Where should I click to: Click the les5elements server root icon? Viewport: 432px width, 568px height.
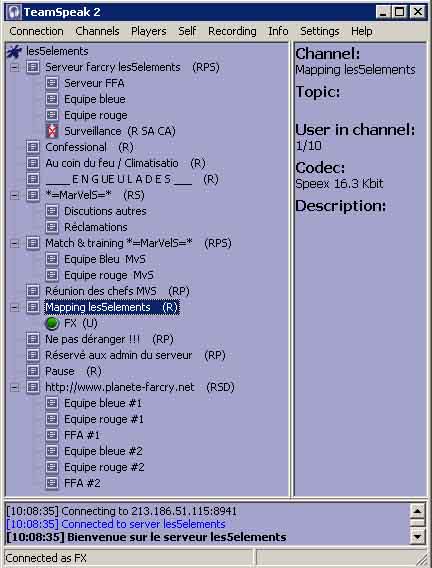coord(14,51)
